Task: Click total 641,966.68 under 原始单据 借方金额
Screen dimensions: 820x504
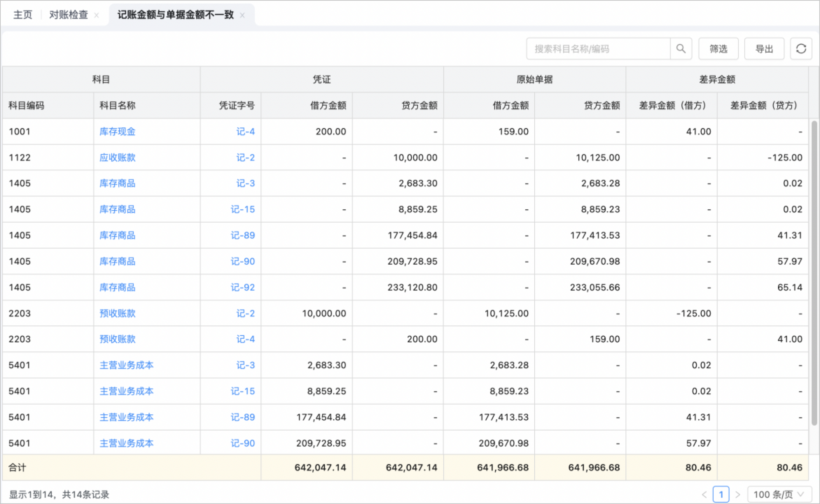Action: pos(503,468)
